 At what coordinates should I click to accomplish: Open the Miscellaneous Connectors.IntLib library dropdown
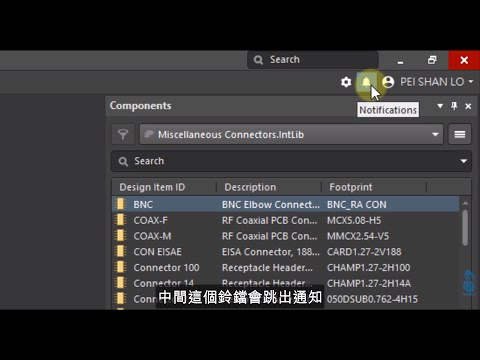tap(291, 134)
